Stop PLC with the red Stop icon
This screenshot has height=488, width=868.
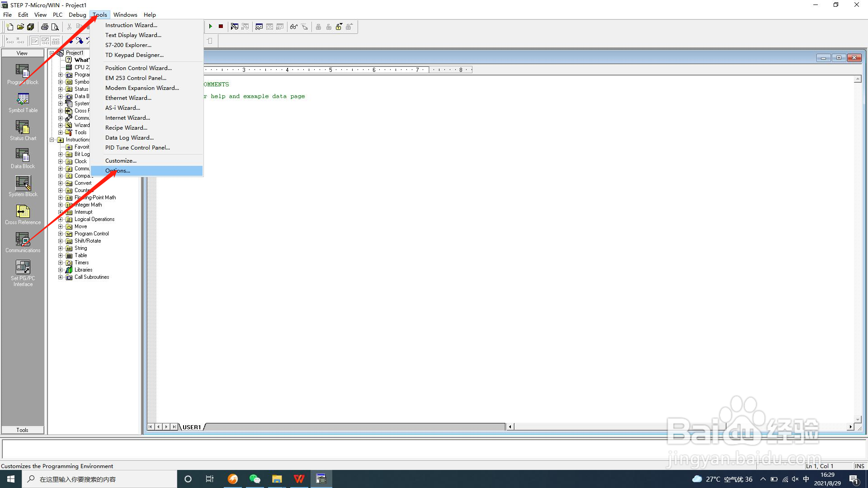221,27
